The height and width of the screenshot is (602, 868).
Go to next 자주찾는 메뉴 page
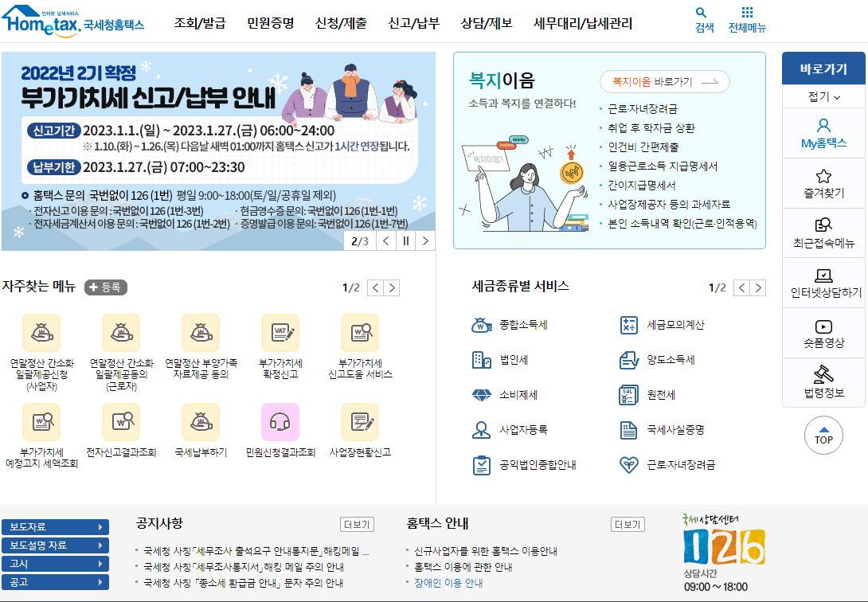[x=392, y=287]
